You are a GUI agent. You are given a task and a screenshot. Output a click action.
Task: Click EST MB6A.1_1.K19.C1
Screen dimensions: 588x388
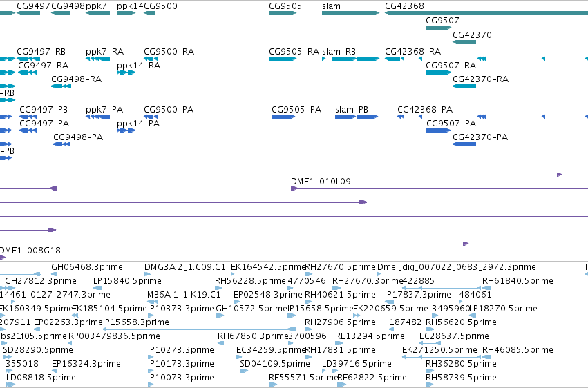[184, 295]
